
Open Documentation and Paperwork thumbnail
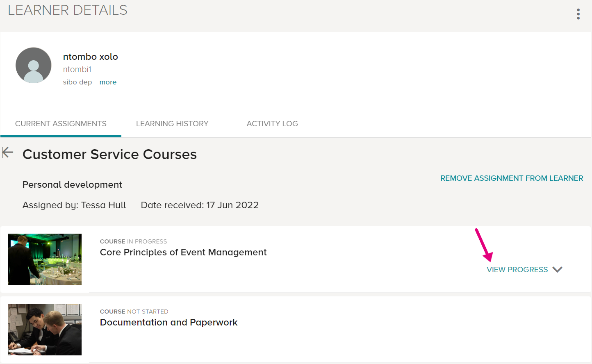(x=45, y=330)
